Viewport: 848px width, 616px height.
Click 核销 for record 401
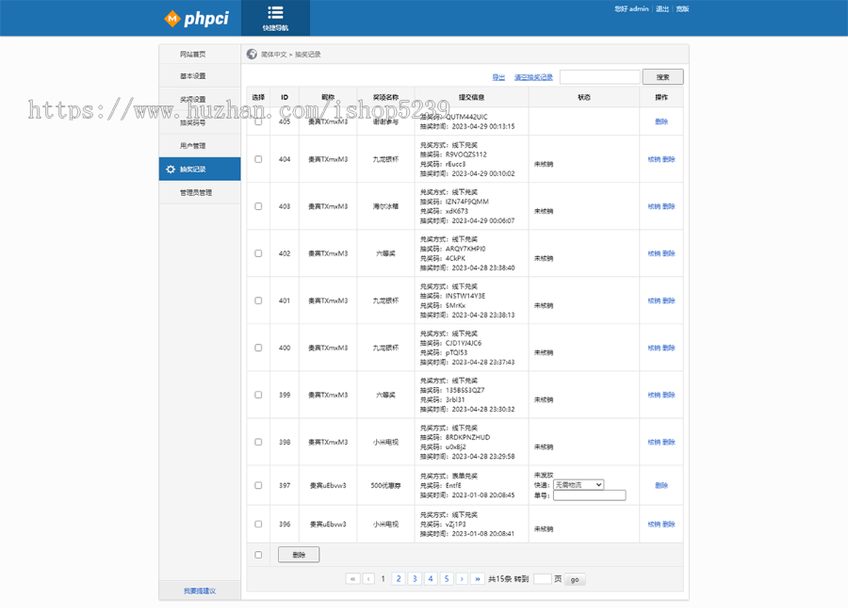(x=654, y=300)
